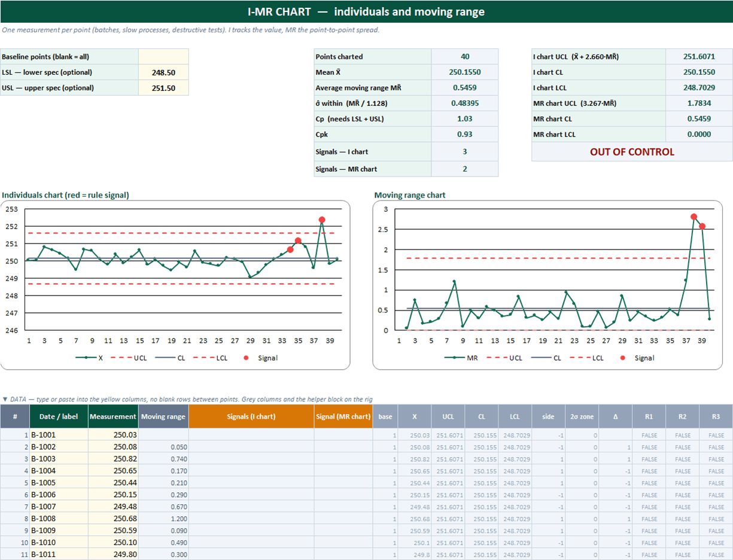Click the UCL legend entry in Moving range chart
Screen dimensions: 733x560
pyautogui.click(x=506, y=358)
